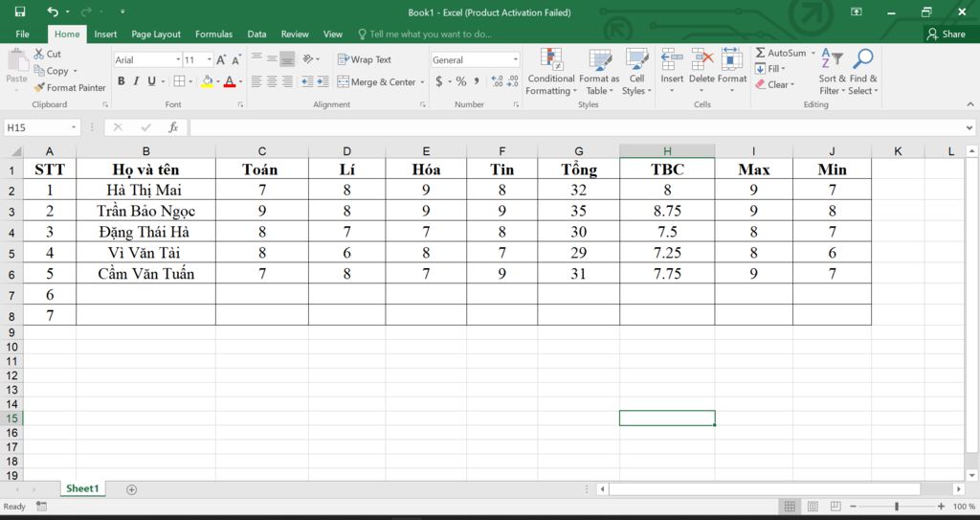Open Sort & Filter menu
This screenshot has height=520, width=980.
point(832,71)
